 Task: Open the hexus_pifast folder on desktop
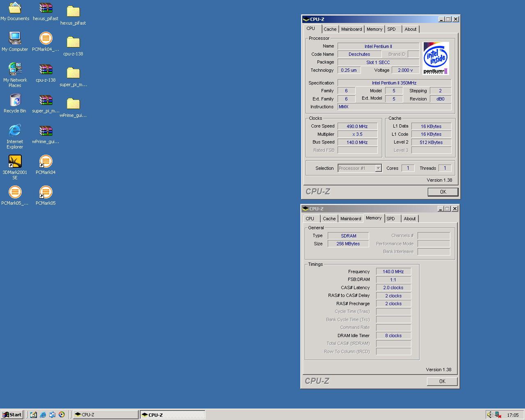73,16
